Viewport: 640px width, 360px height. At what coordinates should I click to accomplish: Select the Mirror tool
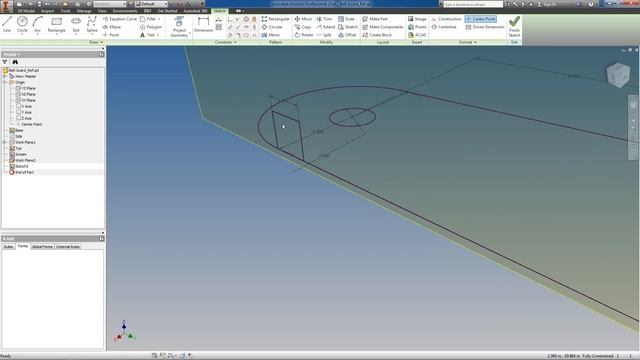coord(271,35)
